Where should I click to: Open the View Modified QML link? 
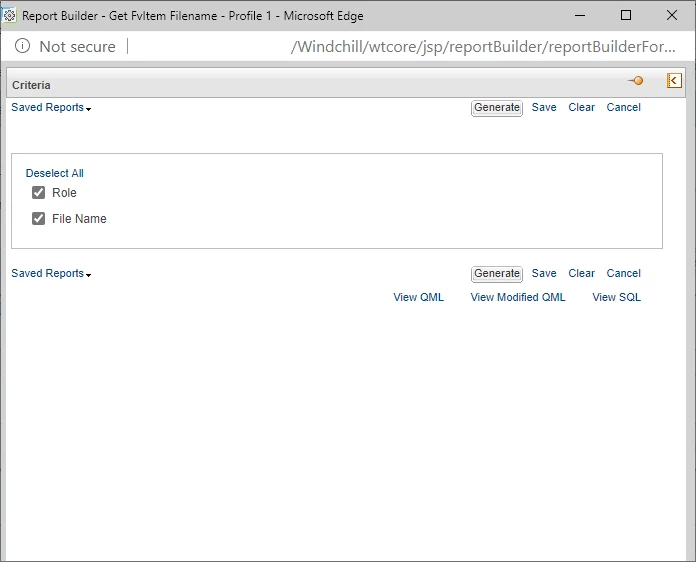click(x=518, y=297)
